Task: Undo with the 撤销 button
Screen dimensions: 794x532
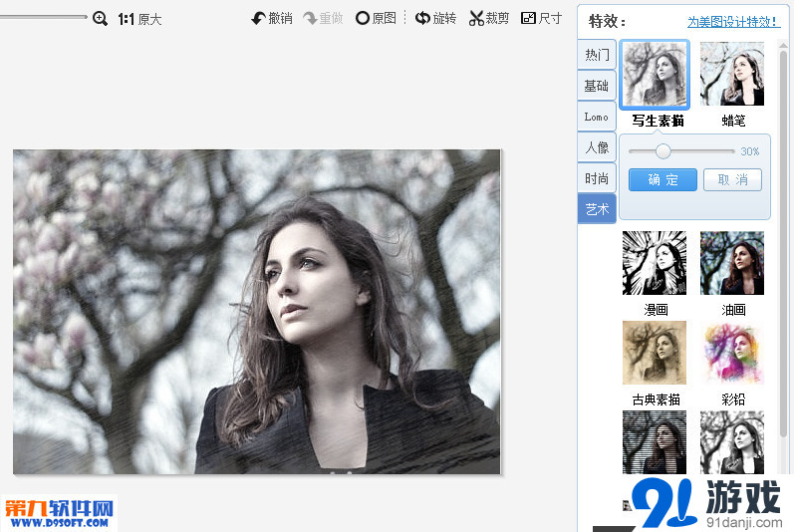Action: [272, 19]
